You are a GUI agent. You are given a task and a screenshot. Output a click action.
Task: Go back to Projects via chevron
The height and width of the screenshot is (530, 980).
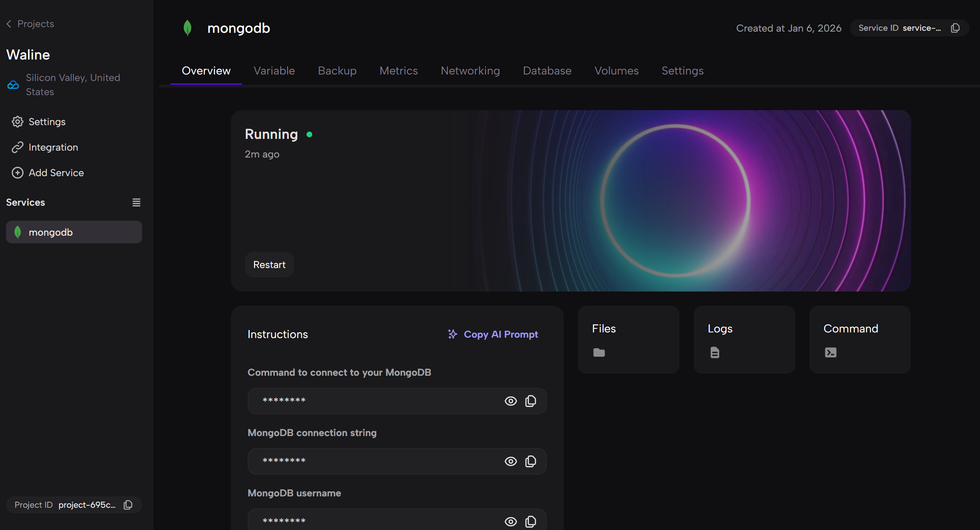coord(9,24)
